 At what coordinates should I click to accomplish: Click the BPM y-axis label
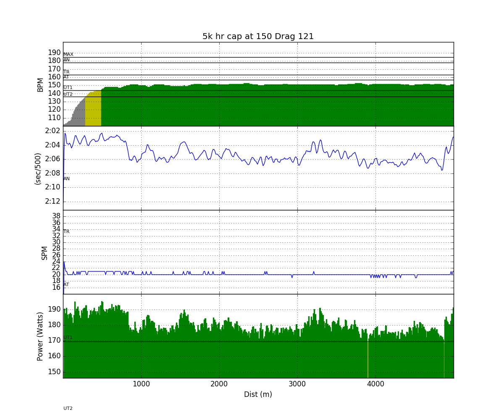coord(40,84)
